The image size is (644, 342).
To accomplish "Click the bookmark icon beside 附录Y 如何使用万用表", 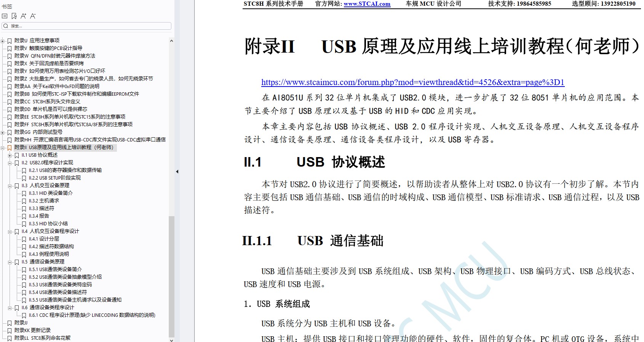I will tap(10, 71).
